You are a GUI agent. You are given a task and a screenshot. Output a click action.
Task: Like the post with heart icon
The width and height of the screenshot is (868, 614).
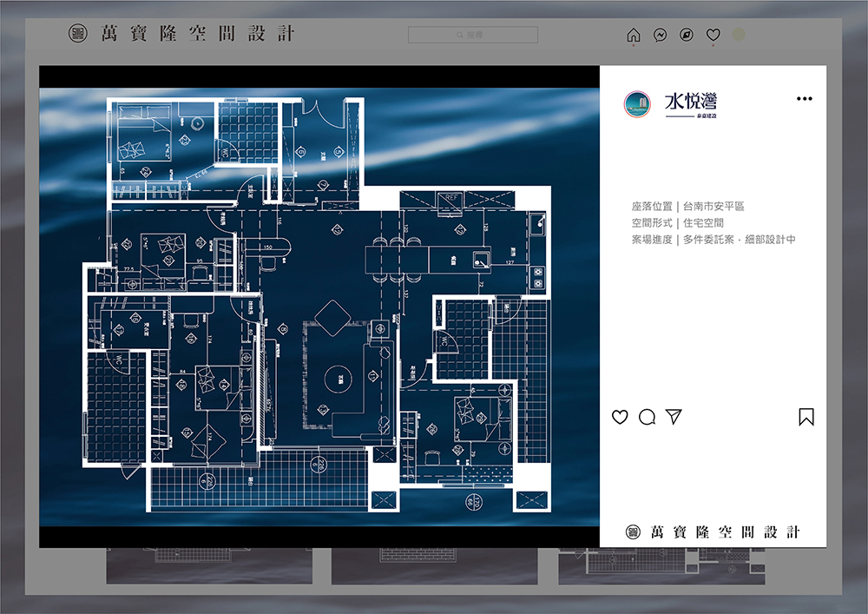pos(620,417)
